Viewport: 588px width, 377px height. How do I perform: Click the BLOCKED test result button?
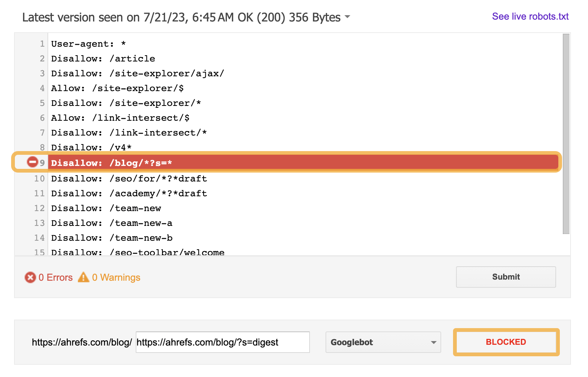coord(506,342)
